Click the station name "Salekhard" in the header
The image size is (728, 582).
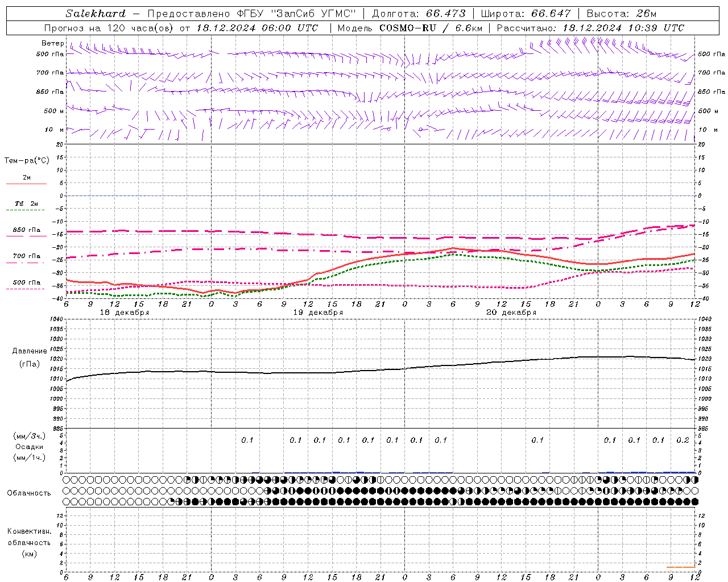tap(96, 14)
